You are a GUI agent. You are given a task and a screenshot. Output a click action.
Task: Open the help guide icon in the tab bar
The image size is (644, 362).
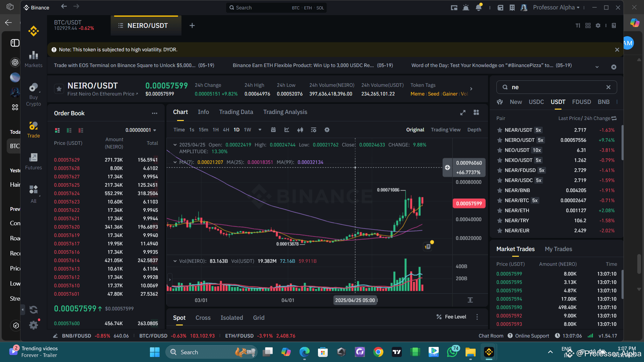tap(614, 25)
